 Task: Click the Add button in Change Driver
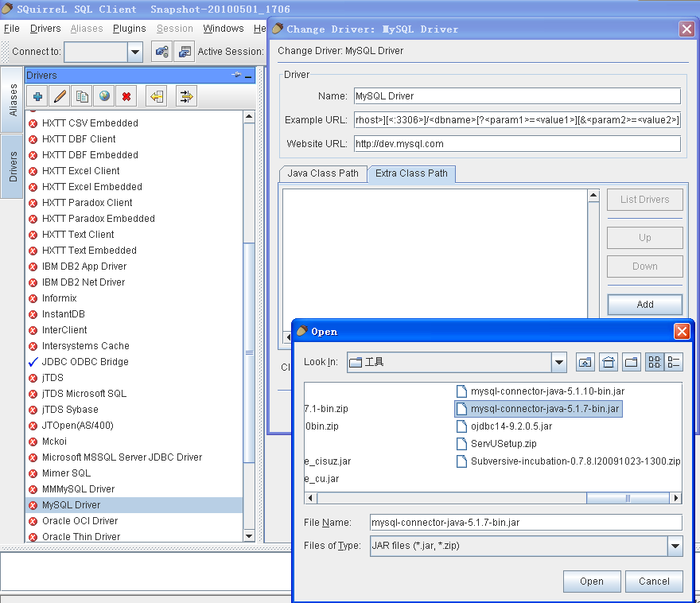645,304
